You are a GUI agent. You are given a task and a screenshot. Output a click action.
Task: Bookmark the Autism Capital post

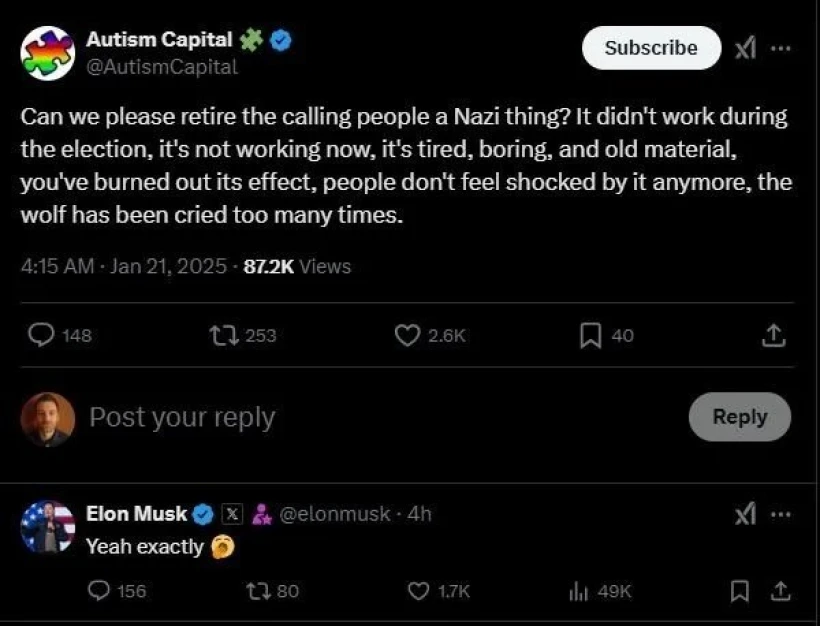[590, 336]
